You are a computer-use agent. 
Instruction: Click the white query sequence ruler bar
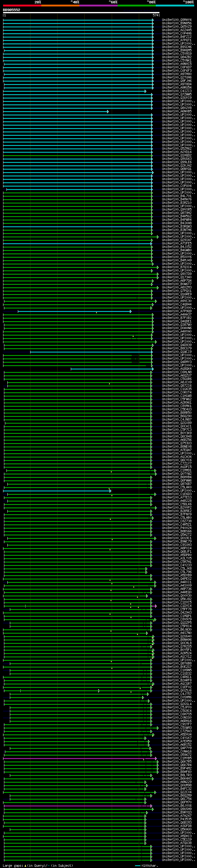pos(81,13)
